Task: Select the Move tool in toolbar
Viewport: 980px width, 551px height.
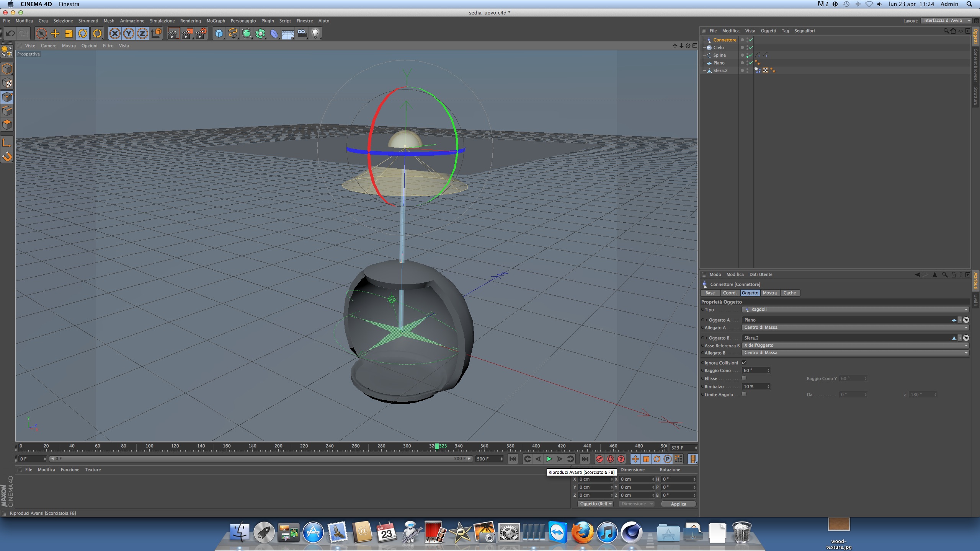Action: pos(55,34)
